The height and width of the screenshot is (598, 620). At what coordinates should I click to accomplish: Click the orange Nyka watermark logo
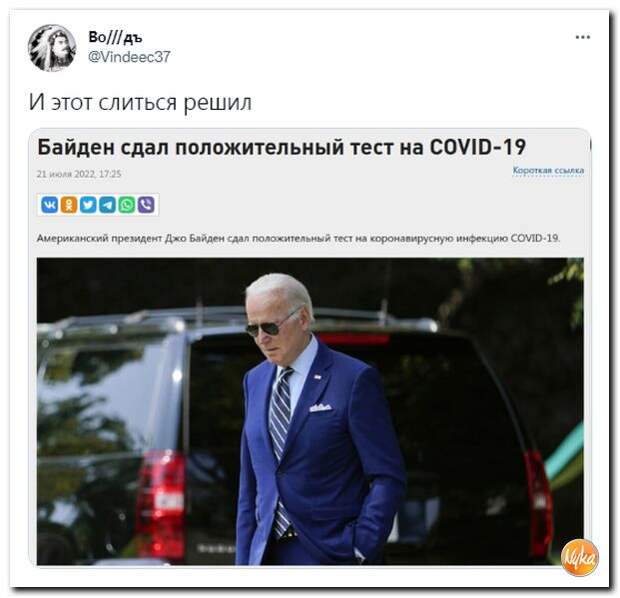[580, 557]
